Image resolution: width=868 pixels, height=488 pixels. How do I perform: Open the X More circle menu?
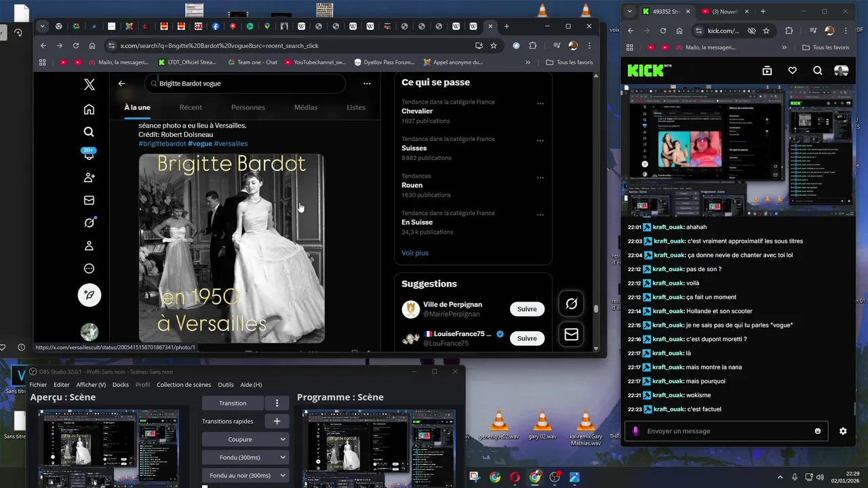[89, 268]
